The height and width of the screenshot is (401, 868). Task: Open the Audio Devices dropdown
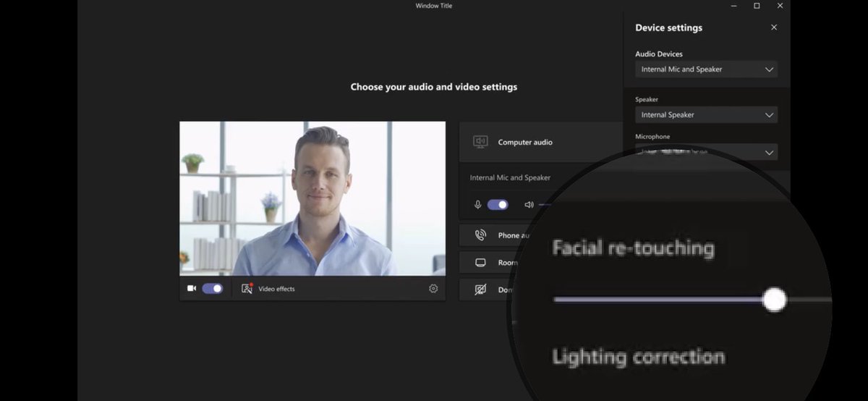pos(706,69)
